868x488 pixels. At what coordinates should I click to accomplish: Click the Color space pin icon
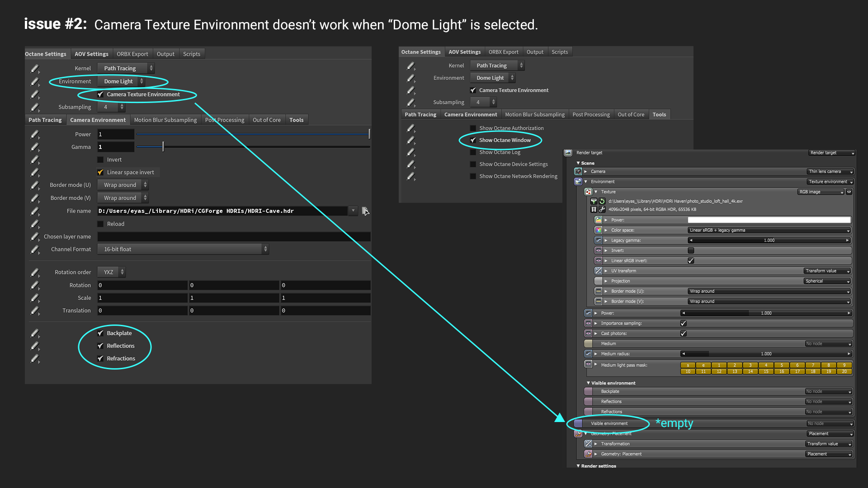598,230
